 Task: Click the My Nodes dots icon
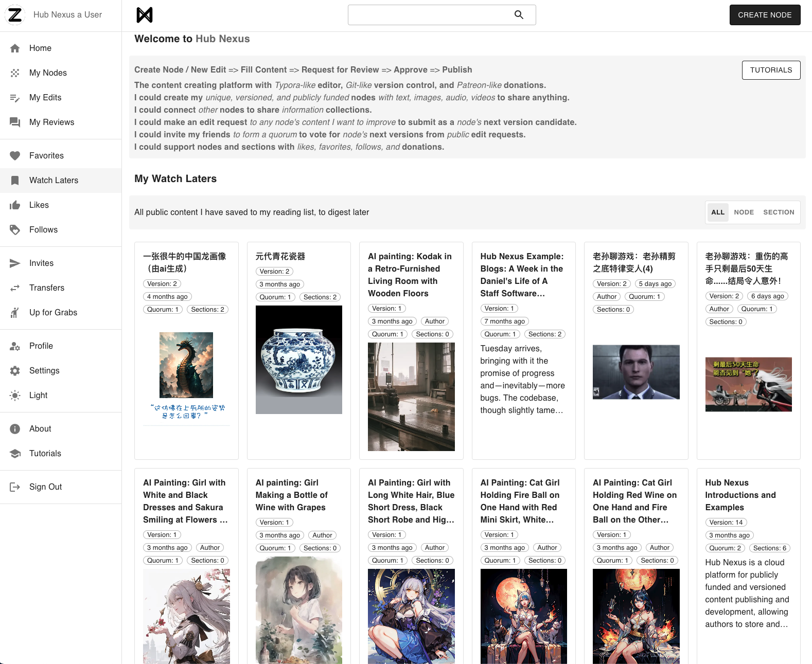tap(15, 73)
